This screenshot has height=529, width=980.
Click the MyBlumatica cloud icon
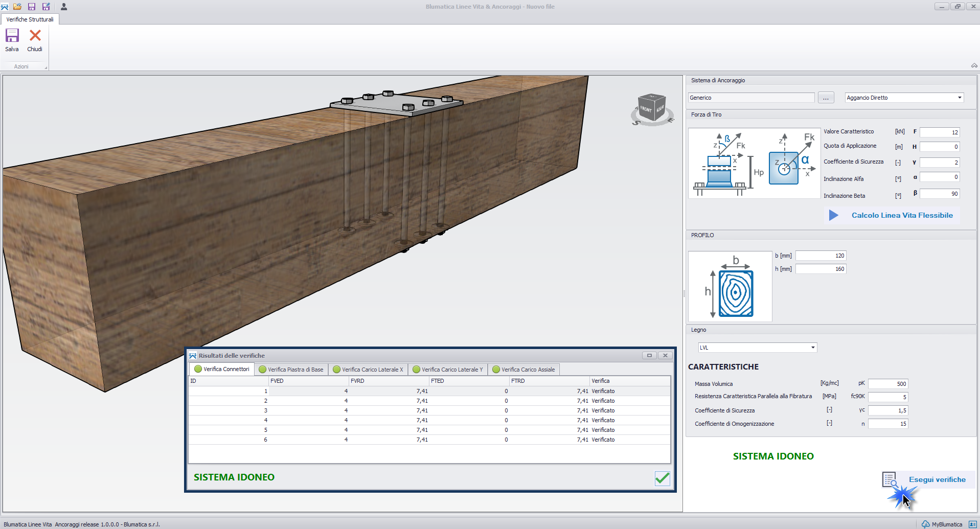[925, 524]
